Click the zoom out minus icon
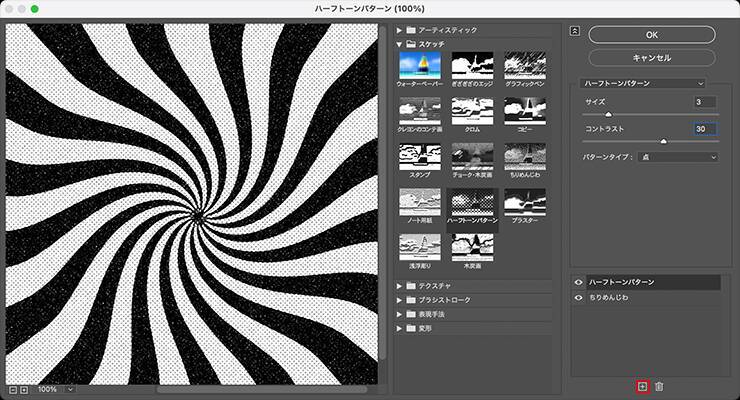This screenshot has width=740, height=400. coord(12,389)
